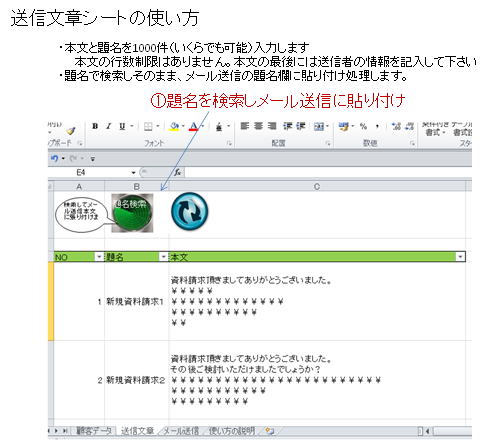Open the 題名 column filter dropdown
This screenshot has height=440, width=490.
(163, 257)
